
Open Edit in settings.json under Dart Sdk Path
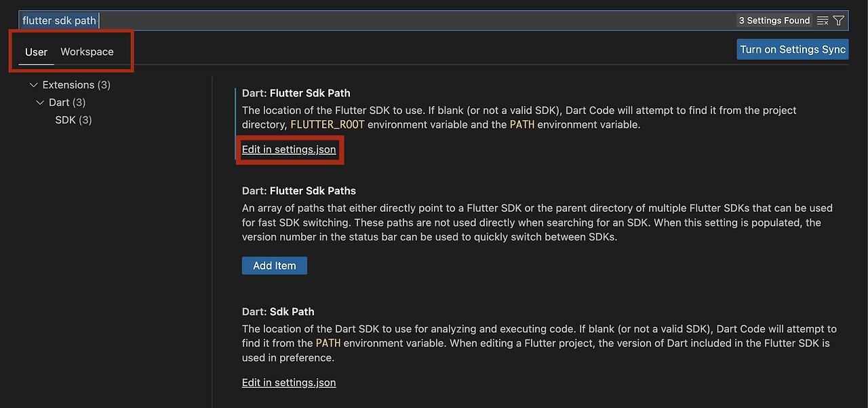(x=289, y=382)
